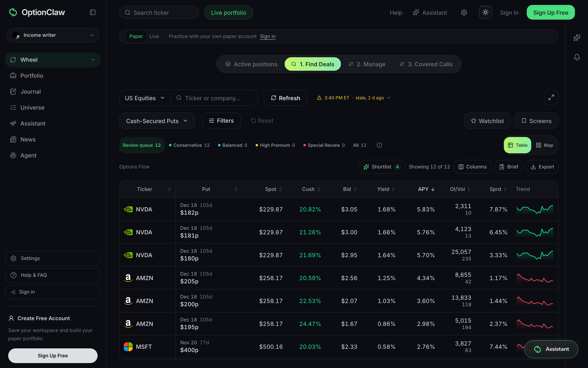The height and width of the screenshot is (368, 588).
Task: Select Map view
Action: click(545, 145)
